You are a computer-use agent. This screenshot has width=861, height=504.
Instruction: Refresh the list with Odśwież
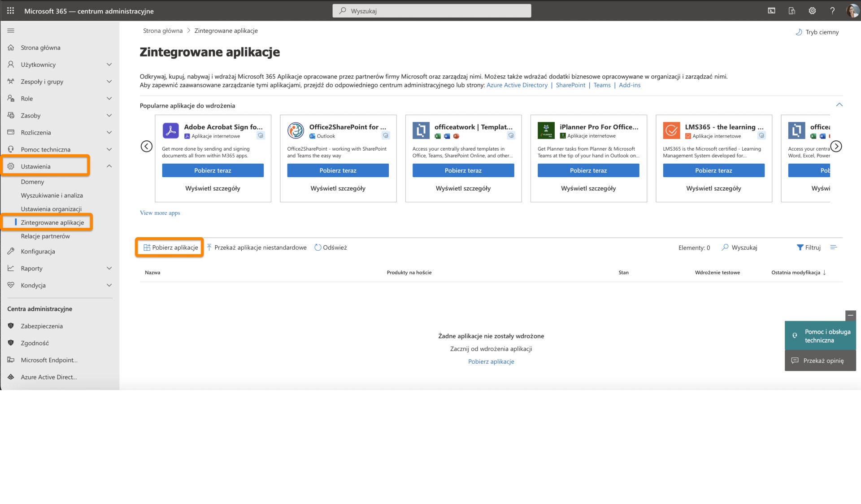click(x=330, y=248)
